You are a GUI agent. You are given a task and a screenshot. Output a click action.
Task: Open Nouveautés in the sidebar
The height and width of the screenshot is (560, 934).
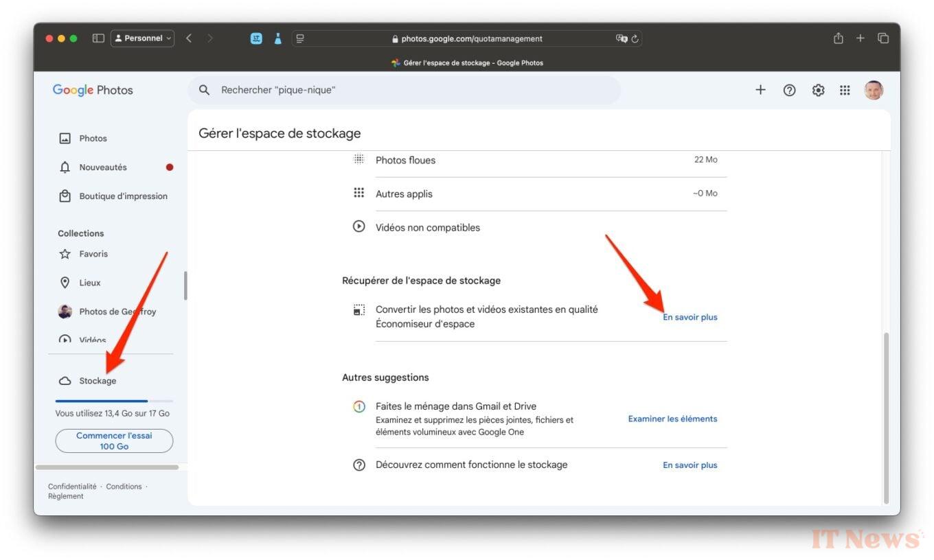(102, 167)
